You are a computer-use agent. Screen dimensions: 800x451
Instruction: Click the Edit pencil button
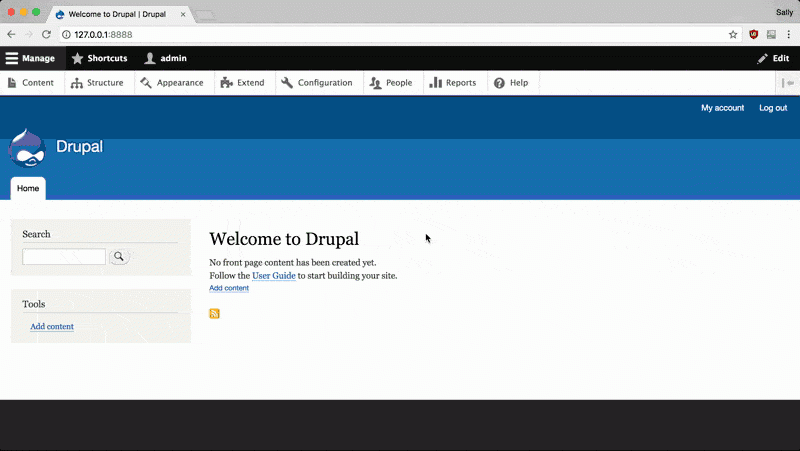[x=773, y=58]
